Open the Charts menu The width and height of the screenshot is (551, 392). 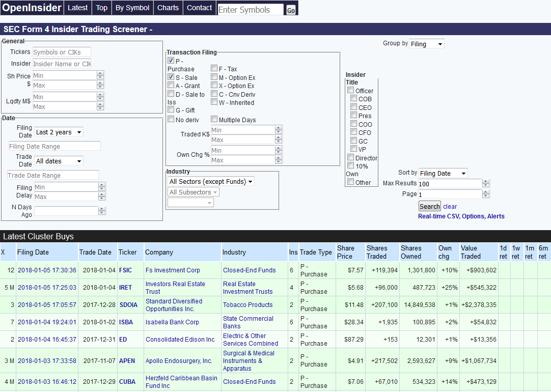[168, 8]
